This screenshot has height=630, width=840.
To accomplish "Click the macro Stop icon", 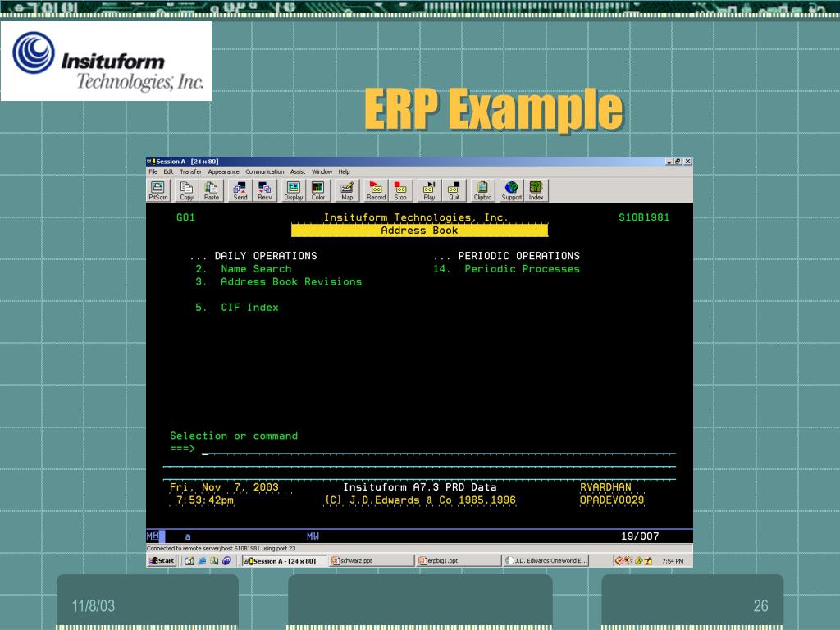I will pyautogui.click(x=400, y=190).
